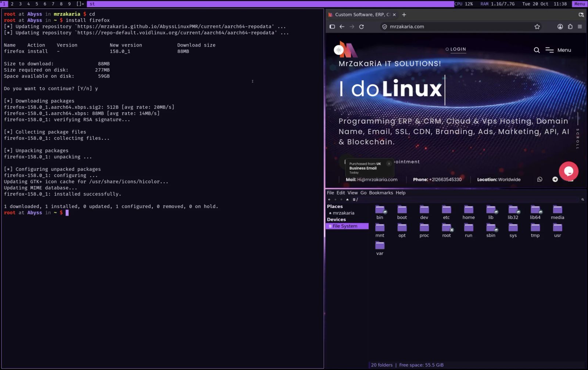Select File System under Devices

point(347,226)
